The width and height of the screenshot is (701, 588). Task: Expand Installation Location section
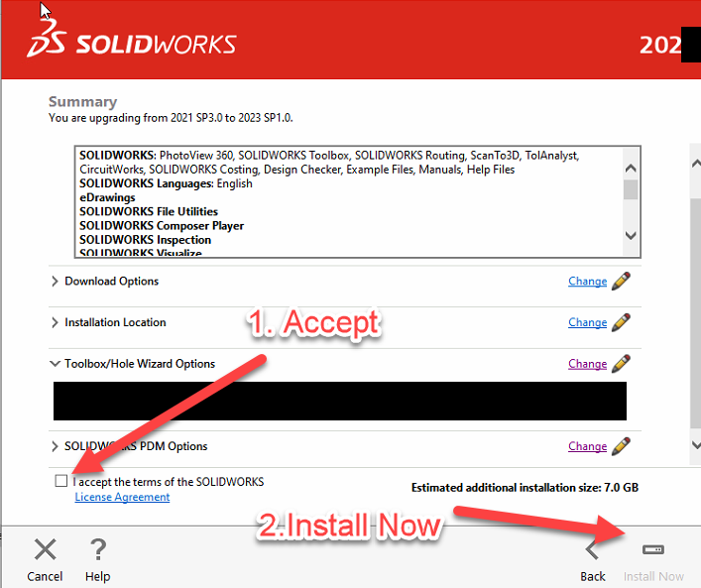coord(55,322)
